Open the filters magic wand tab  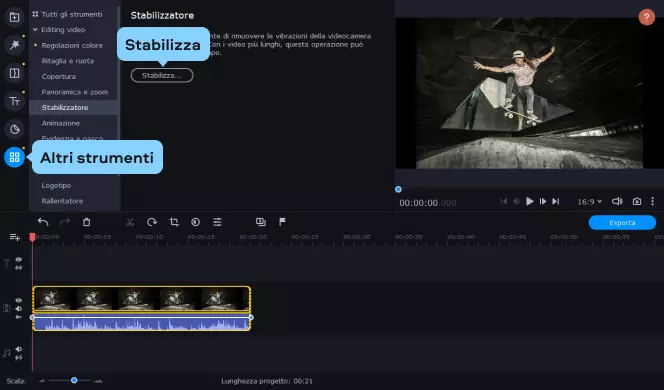coord(14,45)
